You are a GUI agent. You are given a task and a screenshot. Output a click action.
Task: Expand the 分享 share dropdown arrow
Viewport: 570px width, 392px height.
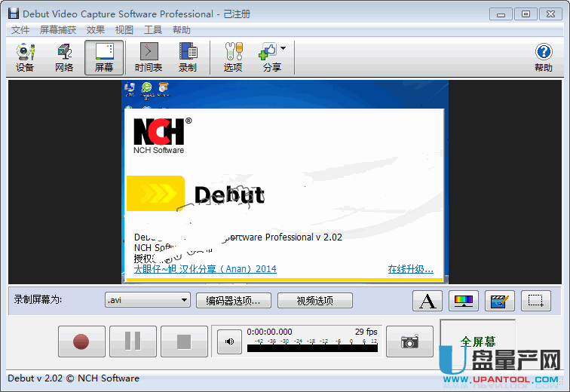(283, 48)
